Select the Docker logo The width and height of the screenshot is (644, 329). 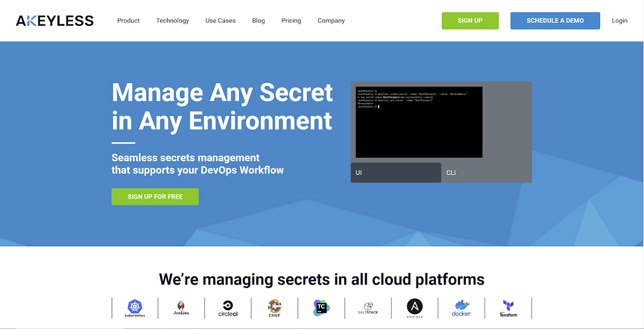(461, 308)
